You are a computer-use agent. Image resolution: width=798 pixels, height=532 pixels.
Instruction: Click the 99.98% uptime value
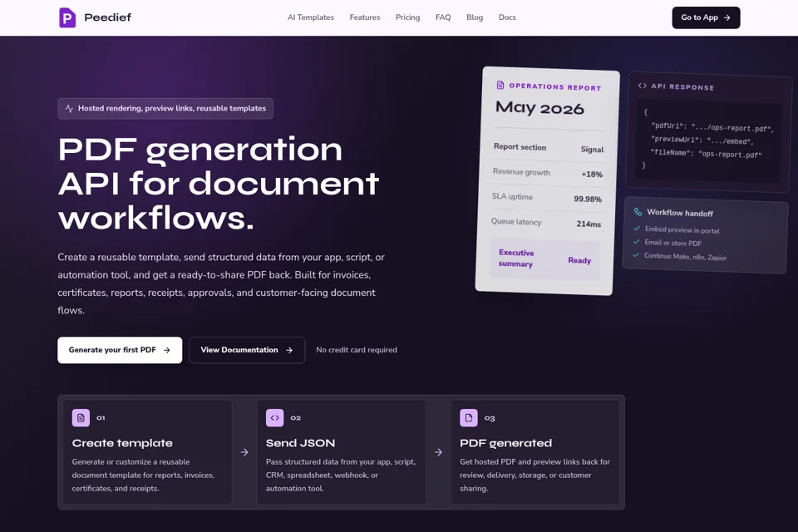[x=588, y=199]
